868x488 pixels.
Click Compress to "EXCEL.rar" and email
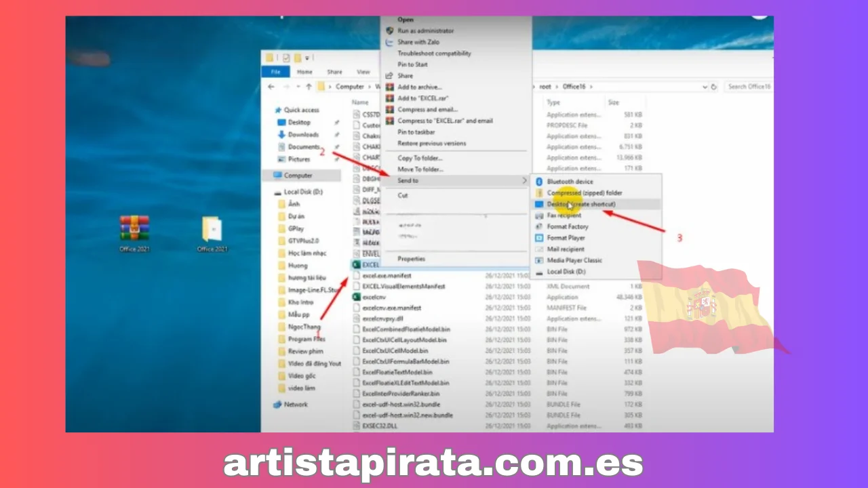[445, 121]
